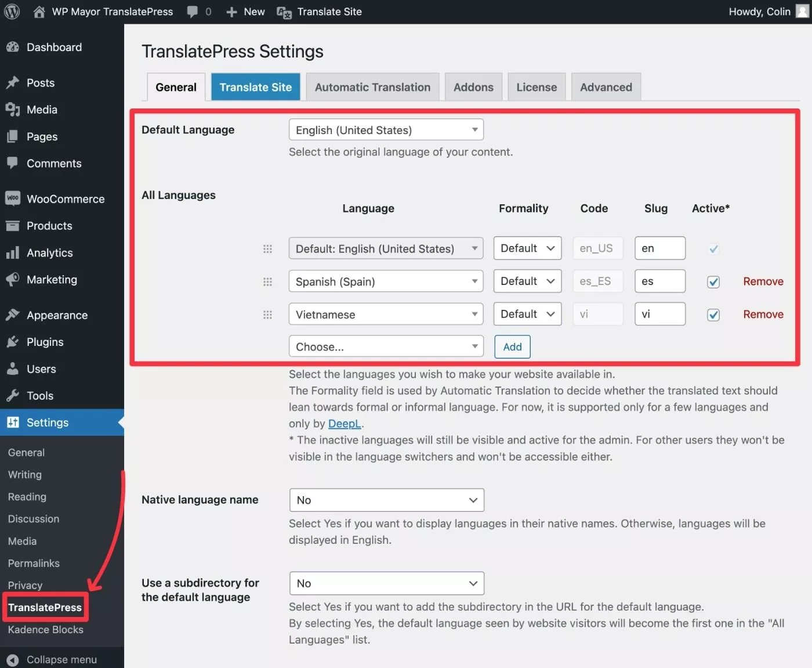The height and width of the screenshot is (668, 812).
Task: Switch to the Automatic Translation tab
Action: click(x=372, y=87)
